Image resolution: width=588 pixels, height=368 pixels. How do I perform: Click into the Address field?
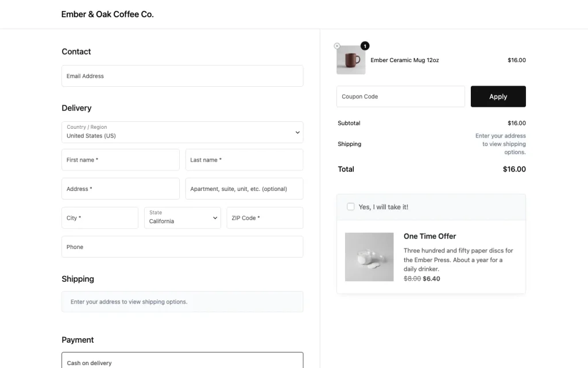pos(121,189)
